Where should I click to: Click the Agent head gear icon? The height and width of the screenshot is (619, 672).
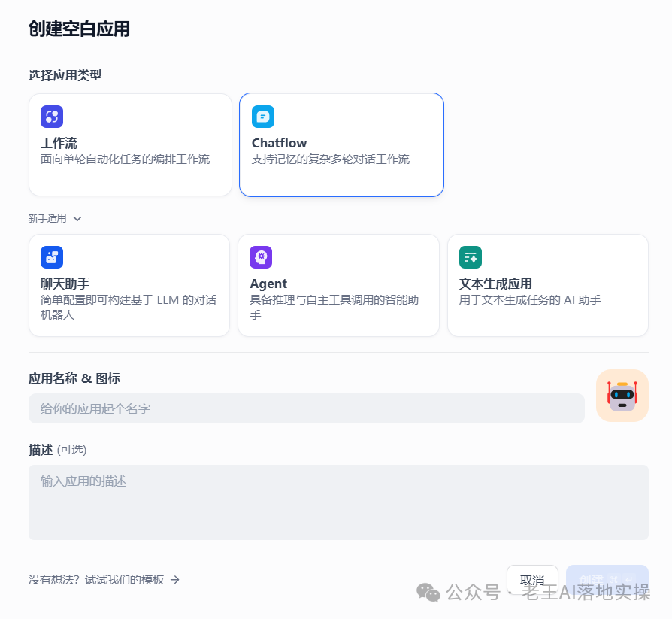point(261,257)
